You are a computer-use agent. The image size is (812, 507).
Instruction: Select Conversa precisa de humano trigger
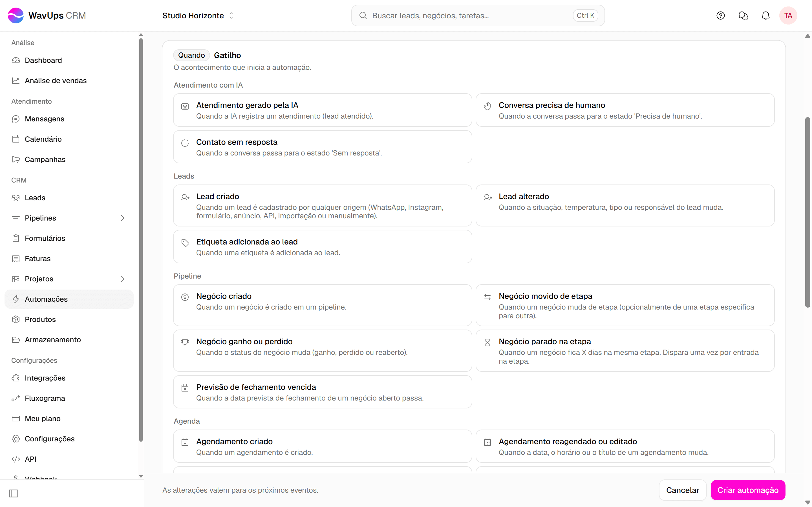[x=625, y=110]
